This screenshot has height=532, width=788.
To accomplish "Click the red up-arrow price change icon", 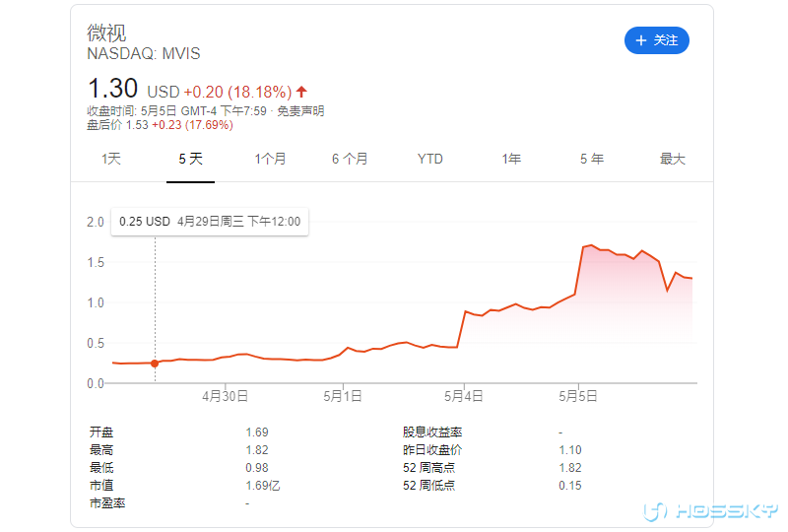I will (x=301, y=92).
